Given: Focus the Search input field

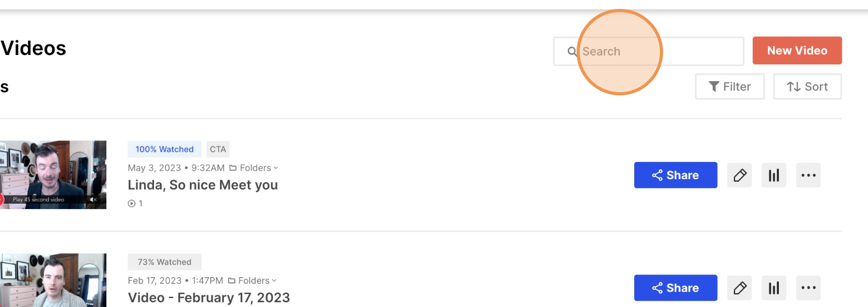Looking at the screenshot, I should [648, 51].
